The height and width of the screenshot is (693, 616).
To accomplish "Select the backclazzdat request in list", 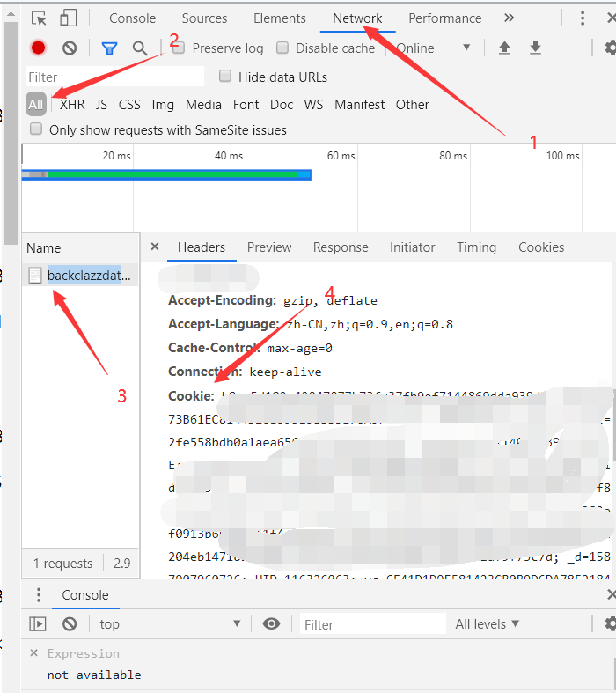I will tap(84, 276).
